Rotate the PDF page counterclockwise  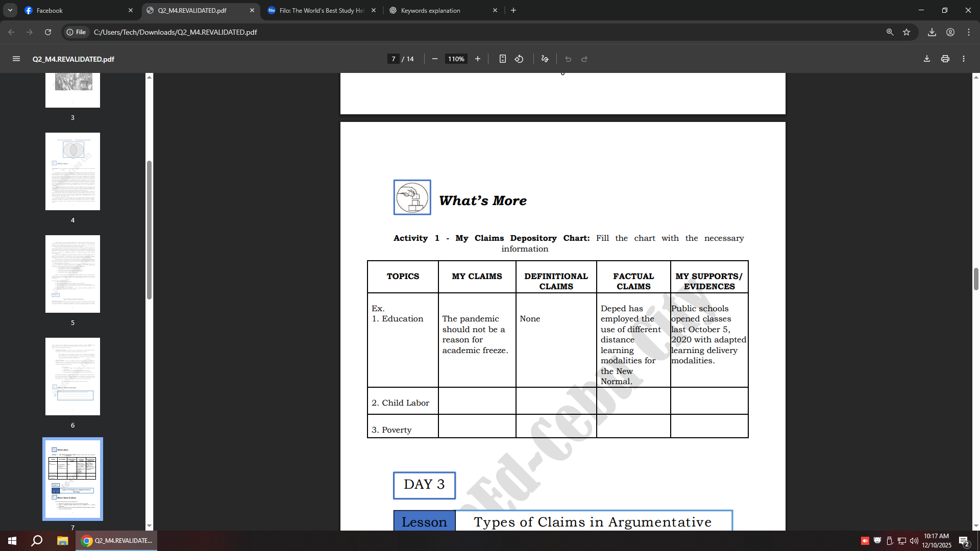click(519, 59)
